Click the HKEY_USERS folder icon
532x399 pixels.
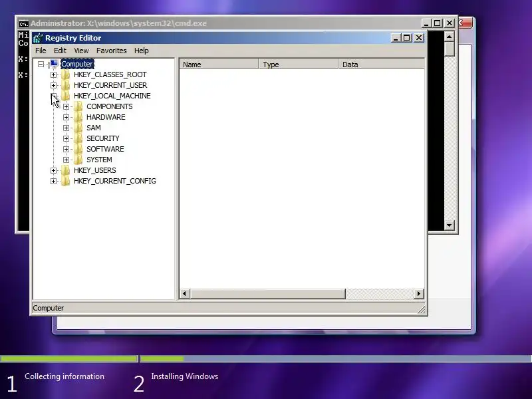click(x=65, y=170)
